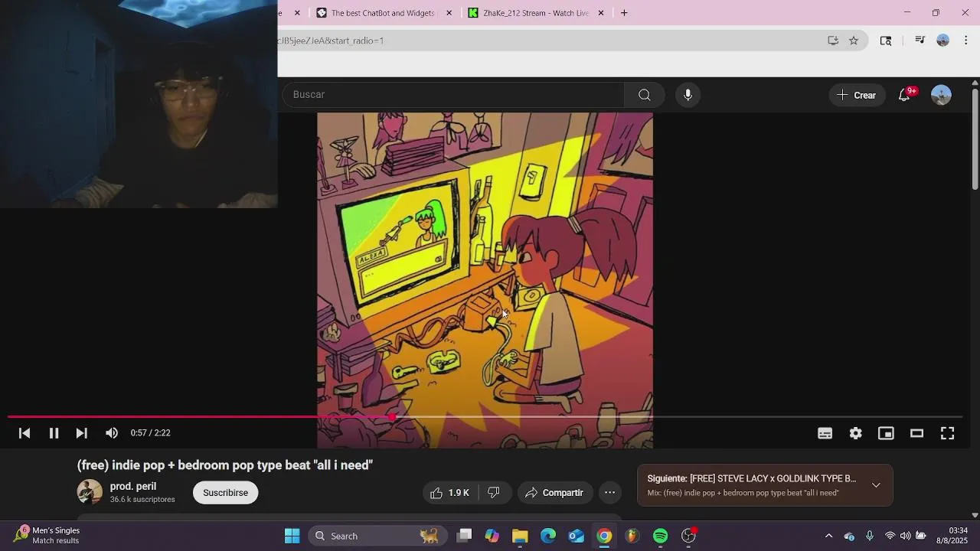980x551 pixels.
Task: Click the taskbar Search box
Action: click(x=376, y=536)
